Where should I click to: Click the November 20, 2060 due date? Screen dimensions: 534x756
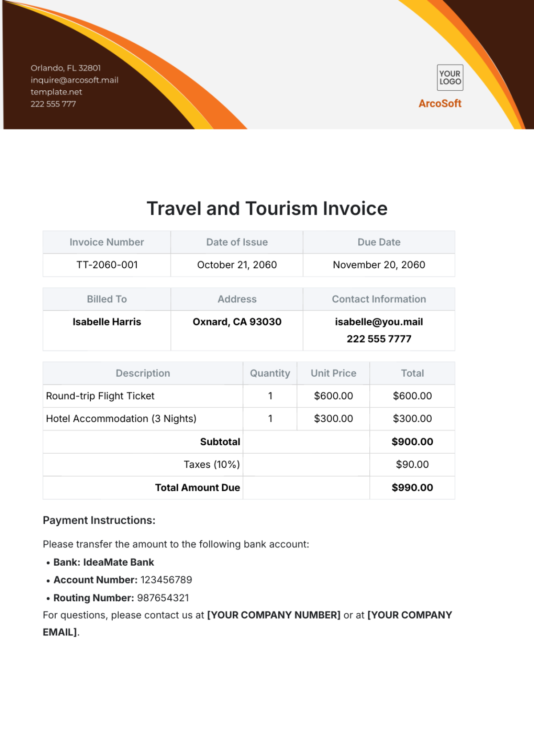[379, 265]
